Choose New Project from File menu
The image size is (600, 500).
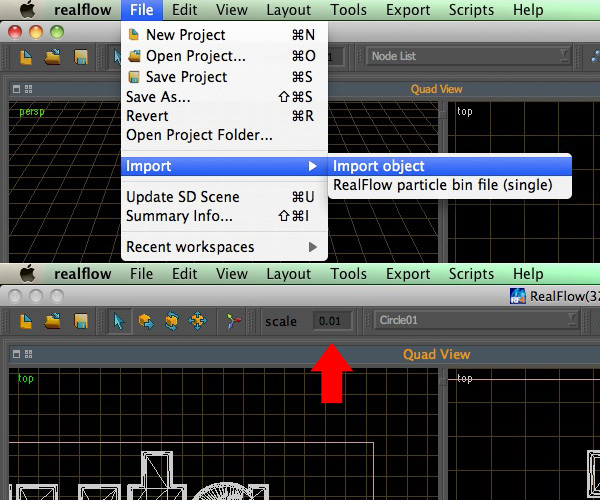224,35
